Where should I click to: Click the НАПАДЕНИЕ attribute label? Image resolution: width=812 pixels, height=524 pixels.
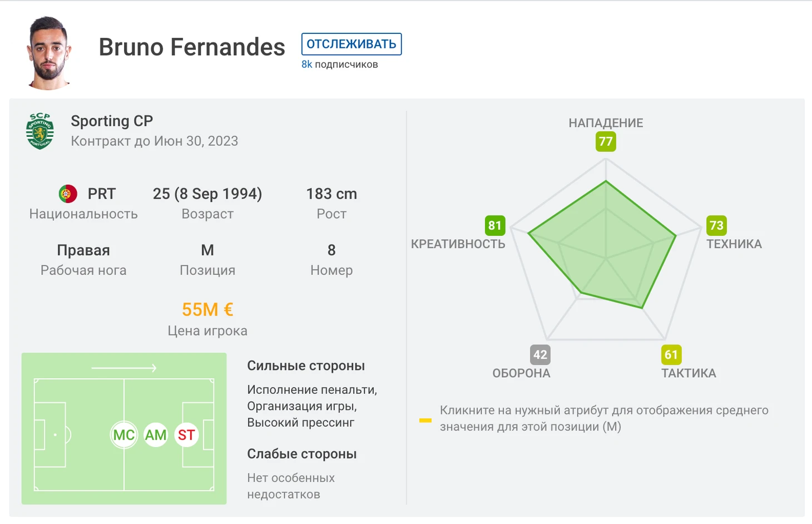point(606,123)
